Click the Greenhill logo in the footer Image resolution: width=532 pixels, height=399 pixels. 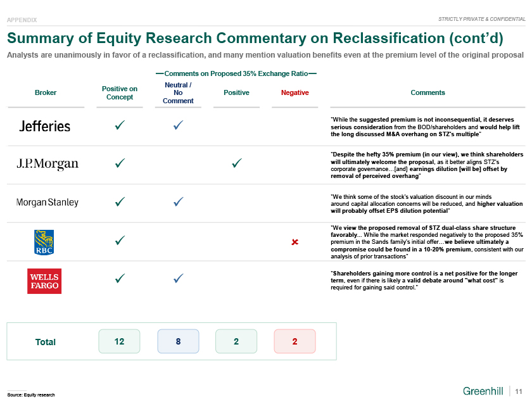point(483,391)
